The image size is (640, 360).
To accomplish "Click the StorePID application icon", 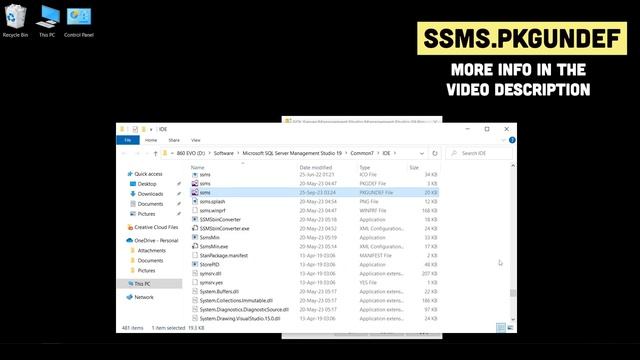I will [195, 264].
